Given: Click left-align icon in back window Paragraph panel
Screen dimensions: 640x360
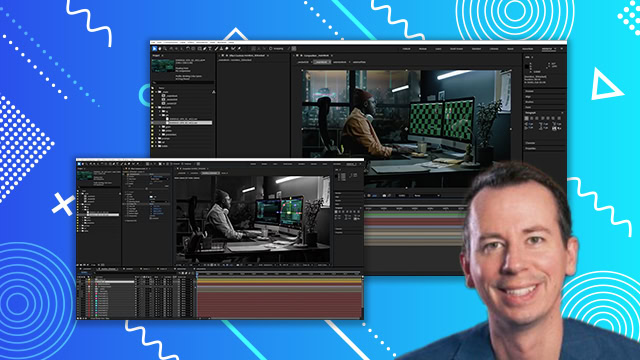Looking at the screenshot, I should click(527, 118).
